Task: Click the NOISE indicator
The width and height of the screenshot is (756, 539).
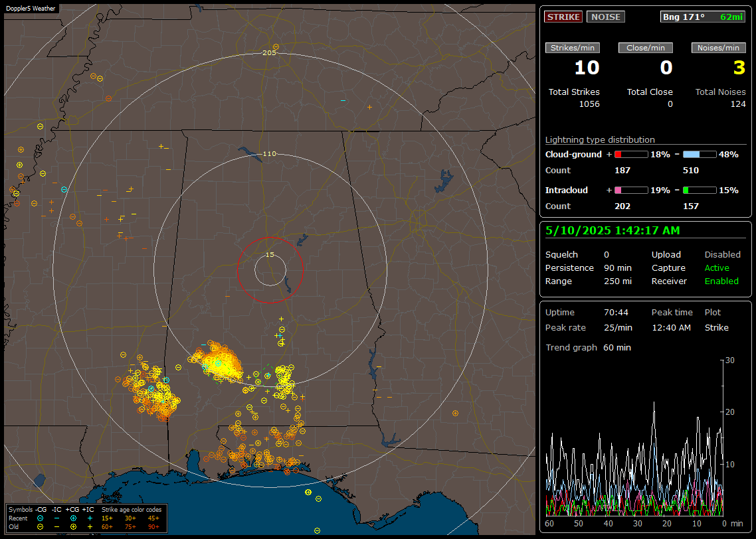Action: click(606, 17)
